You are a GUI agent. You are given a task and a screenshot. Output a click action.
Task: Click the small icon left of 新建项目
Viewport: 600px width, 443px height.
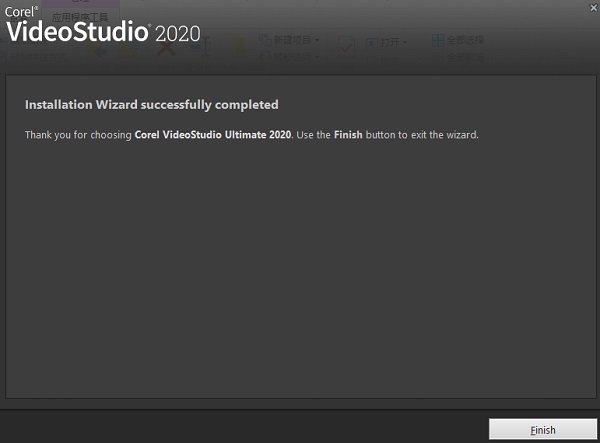265,40
